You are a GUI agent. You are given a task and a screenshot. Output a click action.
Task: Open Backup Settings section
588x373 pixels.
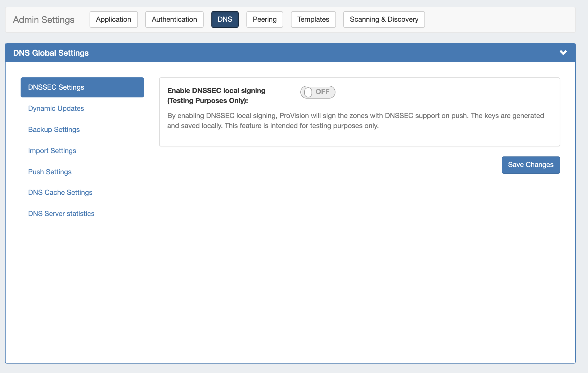tap(54, 130)
